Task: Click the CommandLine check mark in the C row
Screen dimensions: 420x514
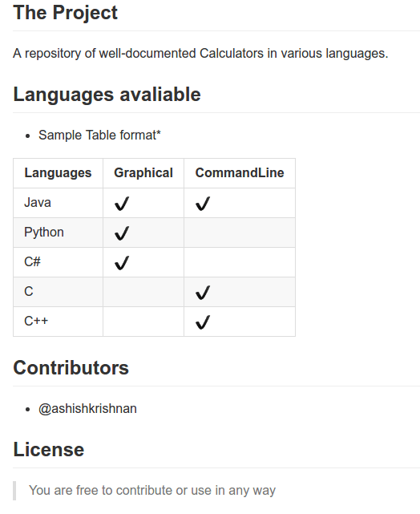Action: tap(203, 293)
